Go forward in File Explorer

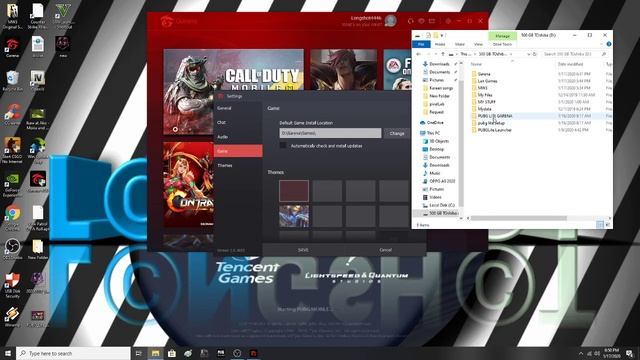(429, 54)
